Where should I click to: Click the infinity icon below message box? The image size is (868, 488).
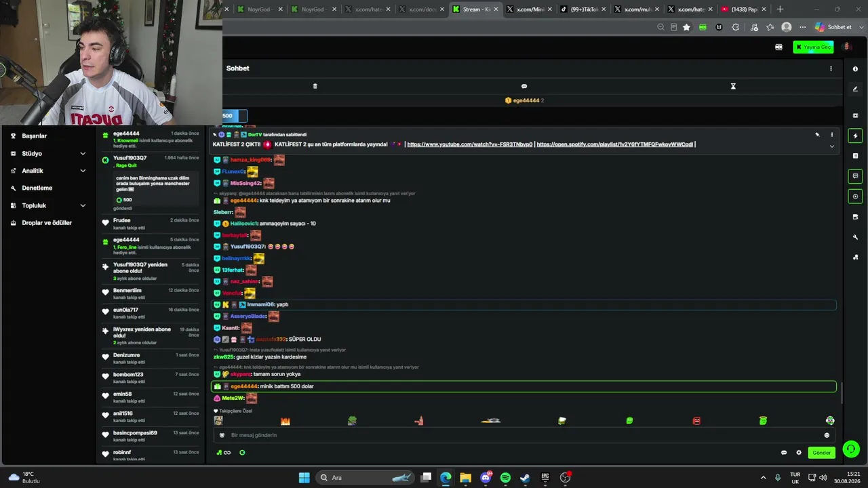click(227, 453)
